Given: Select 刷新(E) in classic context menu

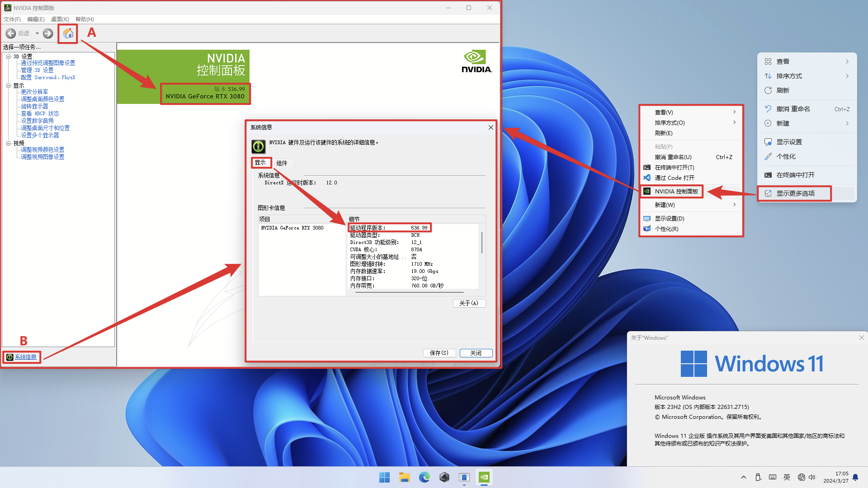Looking at the screenshot, I should (691, 133).
